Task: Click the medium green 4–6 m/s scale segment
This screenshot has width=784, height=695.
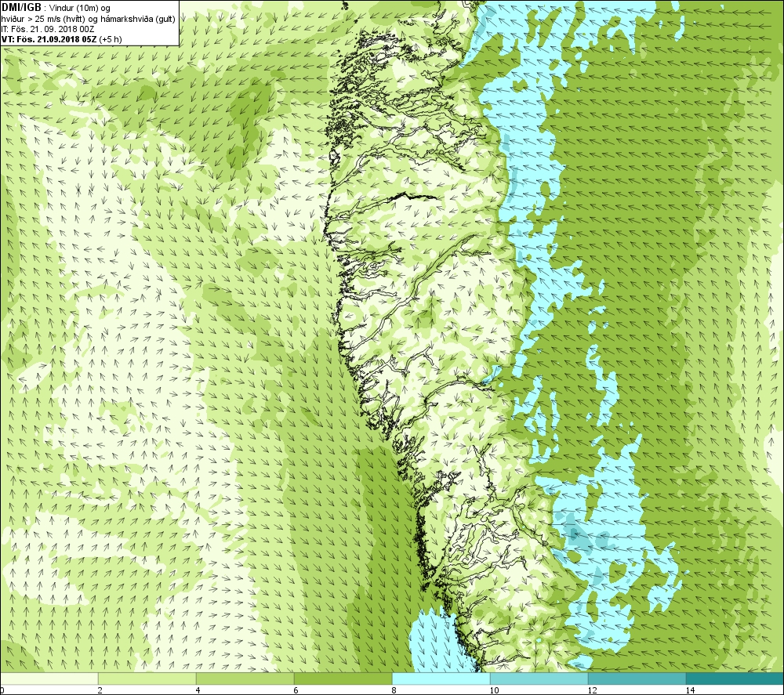Action: 245,679
